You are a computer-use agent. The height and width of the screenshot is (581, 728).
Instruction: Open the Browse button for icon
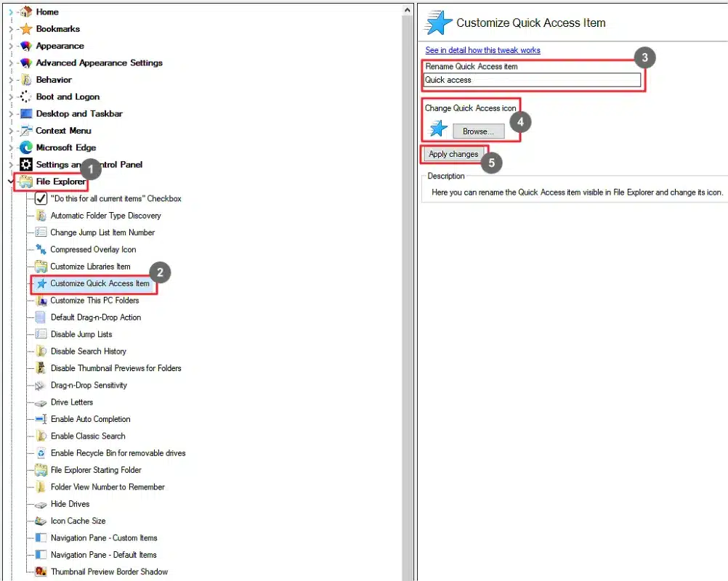[479, 131]
